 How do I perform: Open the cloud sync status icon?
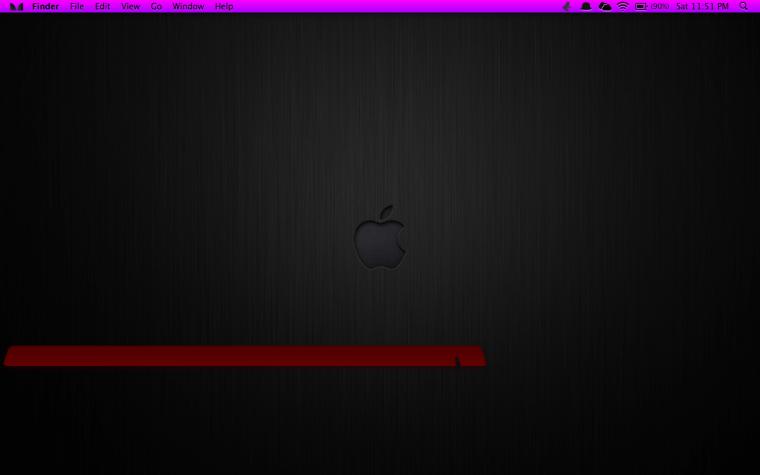[x=604, y=6]
